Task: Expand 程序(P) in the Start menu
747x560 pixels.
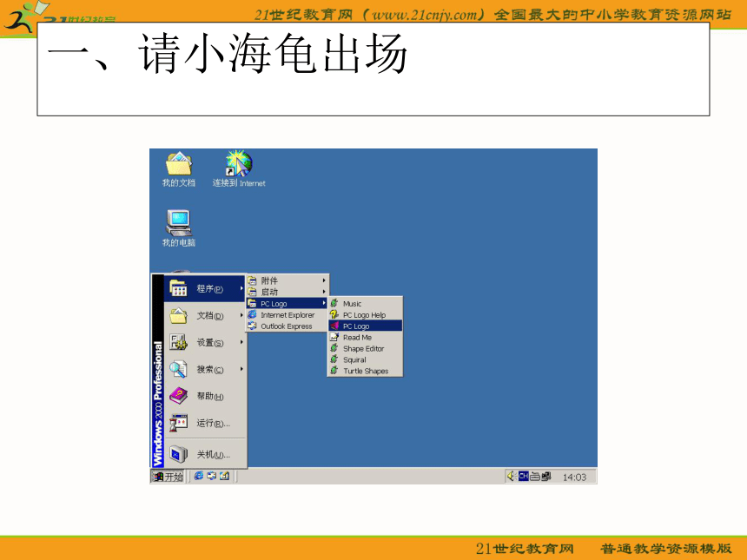Action: pos(204,288)
